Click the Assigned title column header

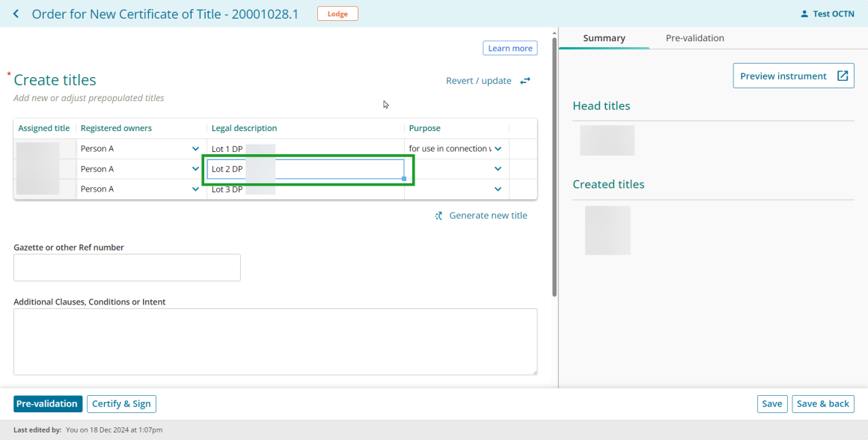(44, 129)
